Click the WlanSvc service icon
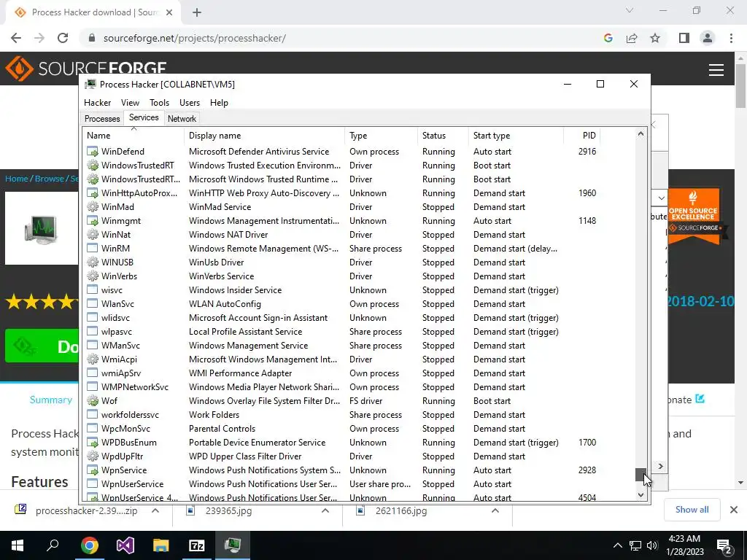The width and height of the screenshot is (747, 560). coord(93,303)
